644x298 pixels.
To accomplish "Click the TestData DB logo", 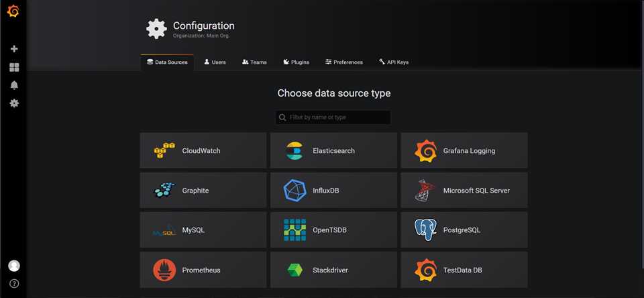I will [425, 270].
